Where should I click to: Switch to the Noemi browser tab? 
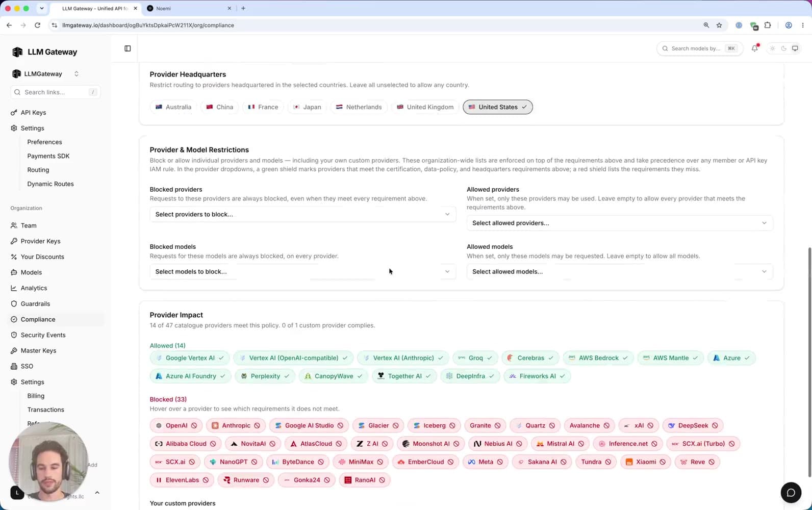pyautogui.click(x=188, y=8)
